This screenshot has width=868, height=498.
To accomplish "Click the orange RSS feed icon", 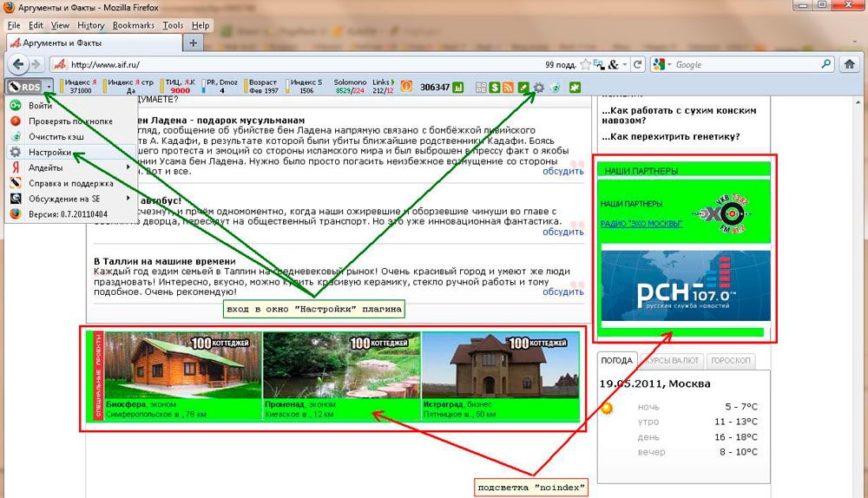I will (x=508, y=87).
